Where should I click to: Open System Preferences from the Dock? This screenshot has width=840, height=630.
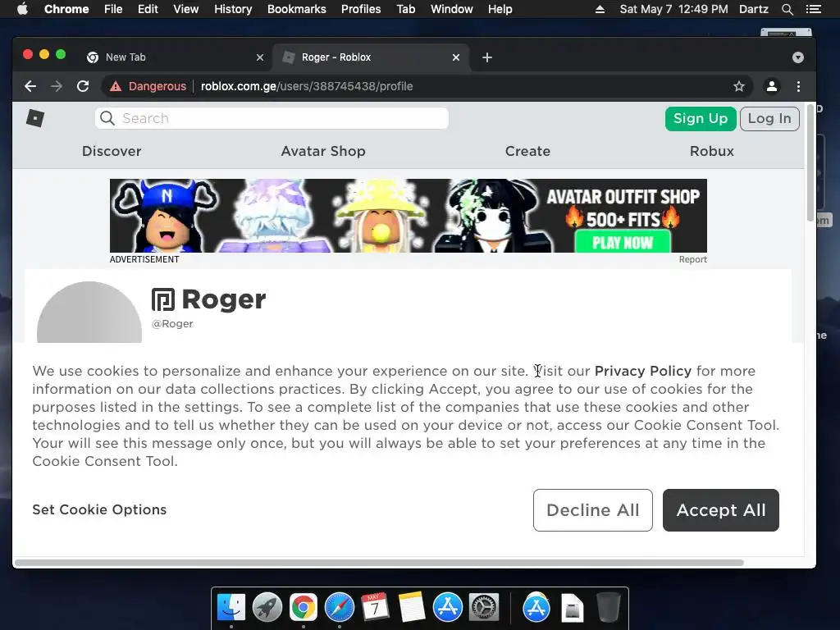(484, 608)
